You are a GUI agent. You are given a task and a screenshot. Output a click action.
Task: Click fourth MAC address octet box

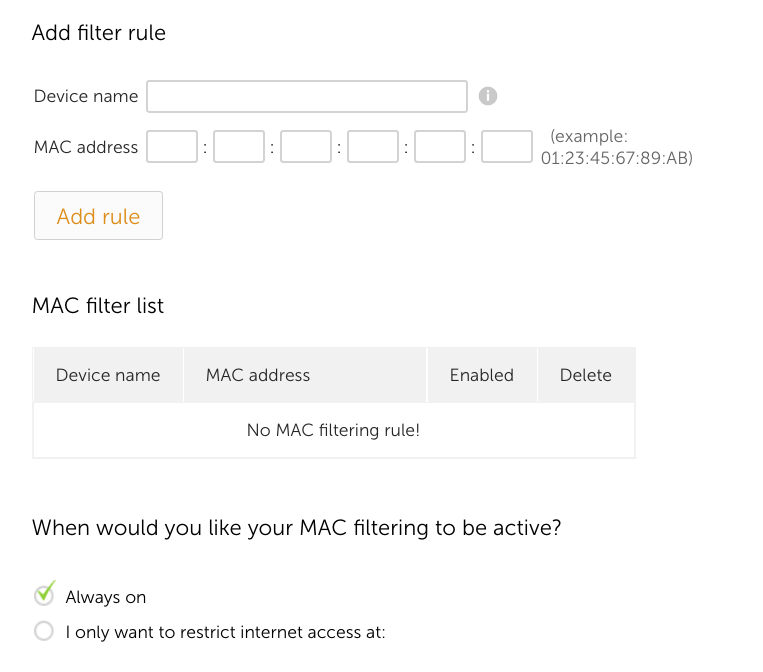point(373,146)
